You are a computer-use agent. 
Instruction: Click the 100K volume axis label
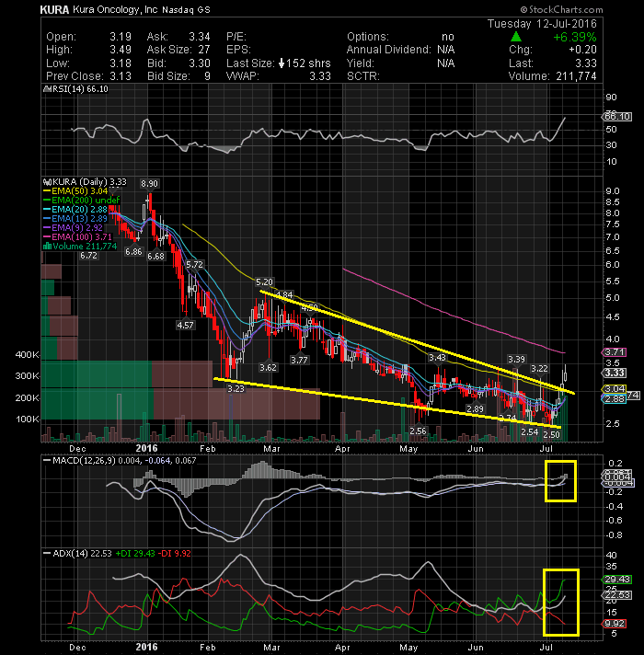pos(28,419)
